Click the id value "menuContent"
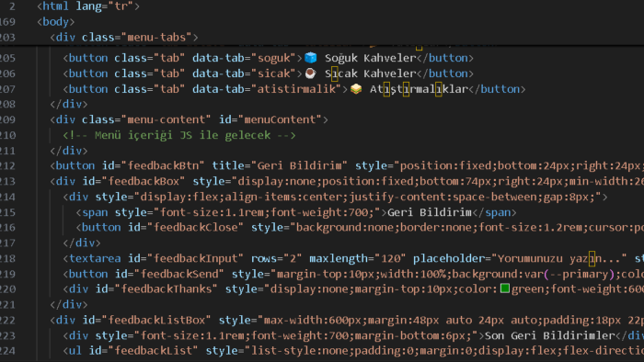 [x=280, y=119]
